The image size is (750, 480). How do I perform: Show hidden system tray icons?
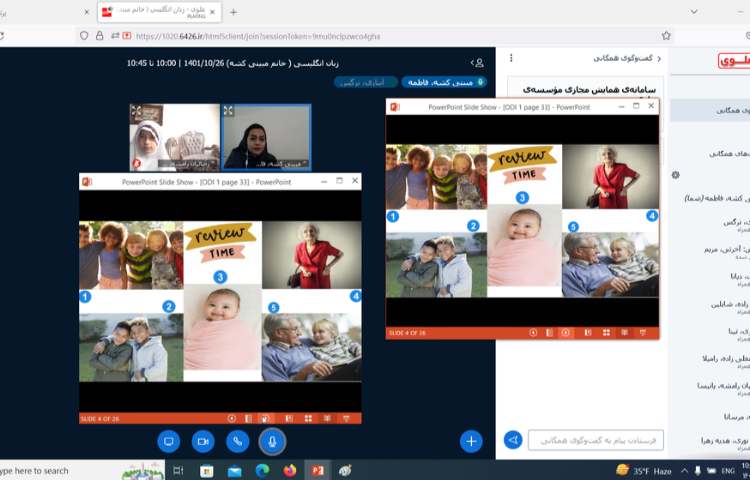[684, 471]
